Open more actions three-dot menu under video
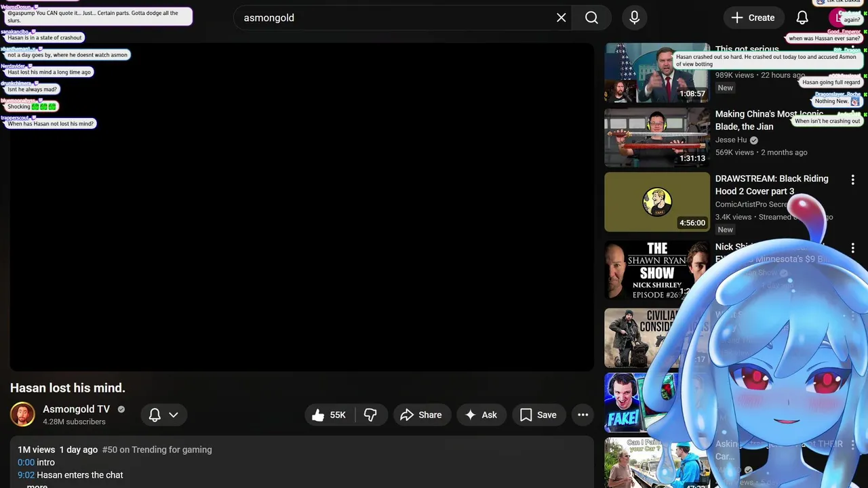The image size is (868, 488). (x=583, y=415)
